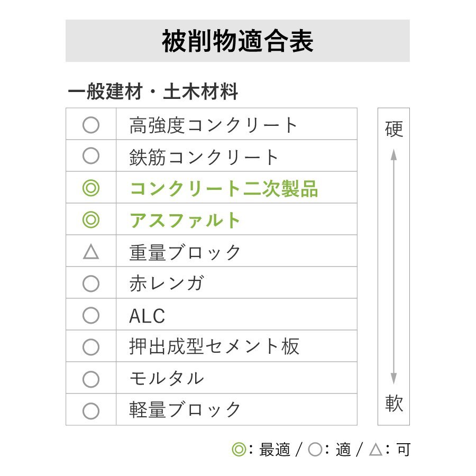Click the 押出成型セメント板 row text
The image size is (476, 476).
point(214,347)
